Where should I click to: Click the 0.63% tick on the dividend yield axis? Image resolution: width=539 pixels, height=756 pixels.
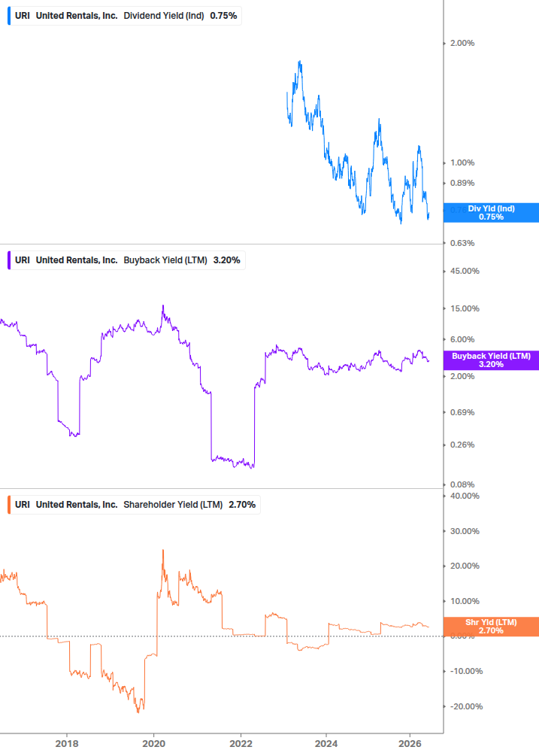pos(462,243)
